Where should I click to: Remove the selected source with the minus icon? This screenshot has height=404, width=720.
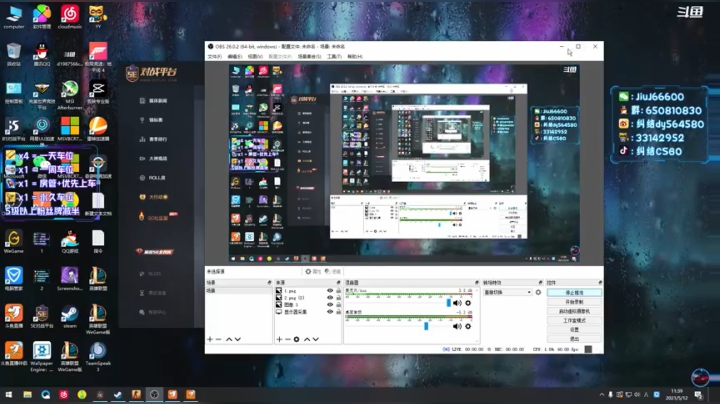[288, 339]
